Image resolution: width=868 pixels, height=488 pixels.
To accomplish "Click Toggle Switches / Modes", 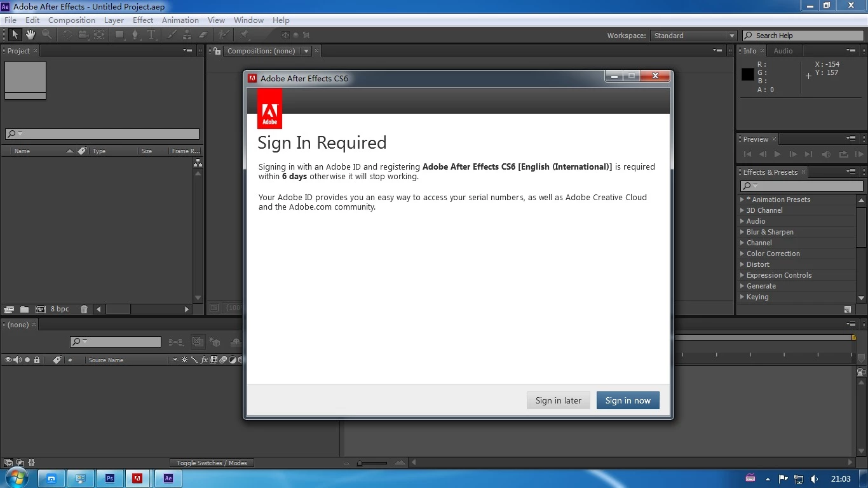I will 212,463.
